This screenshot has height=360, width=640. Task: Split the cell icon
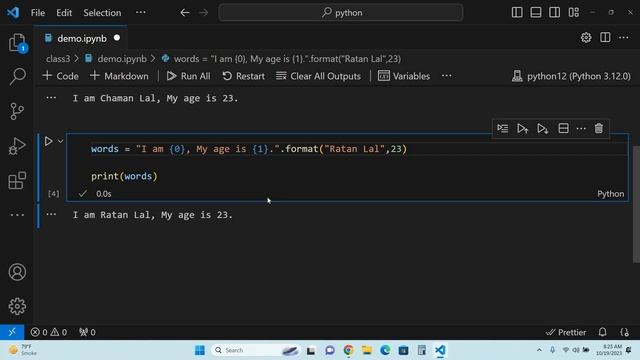(563, 129)
